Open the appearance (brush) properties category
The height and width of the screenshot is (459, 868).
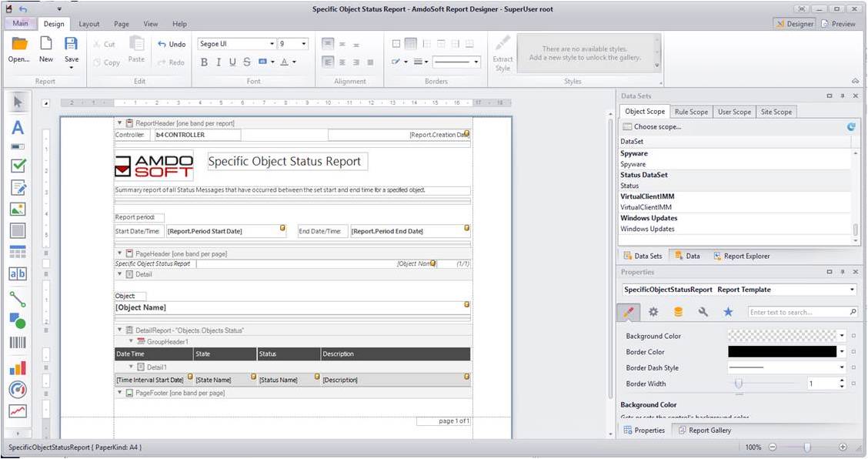click(x=629, y=312)
